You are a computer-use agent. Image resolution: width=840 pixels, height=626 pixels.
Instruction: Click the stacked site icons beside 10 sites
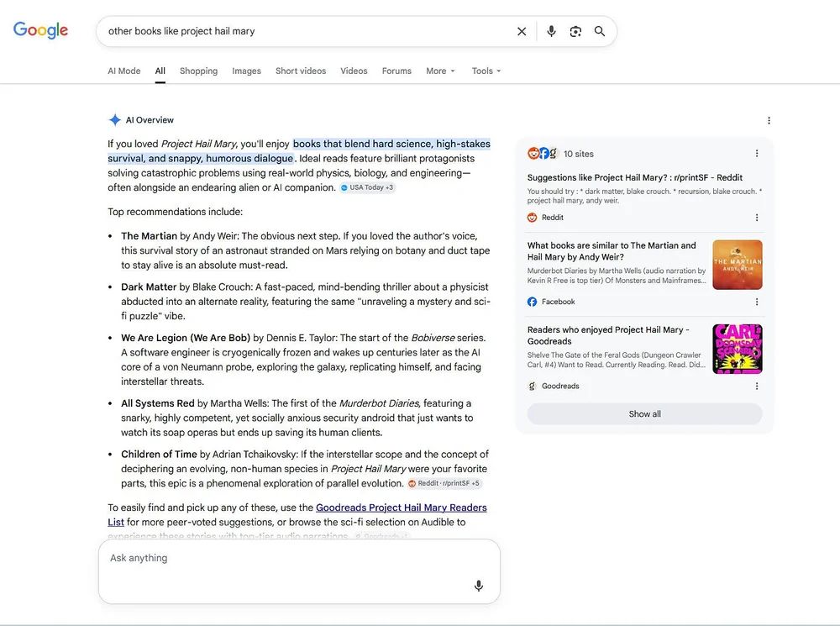[x=543, y=153]
